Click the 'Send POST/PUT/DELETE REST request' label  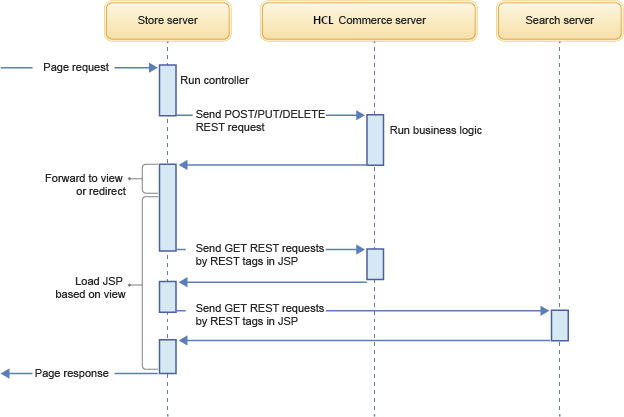[x=260, y=121]
